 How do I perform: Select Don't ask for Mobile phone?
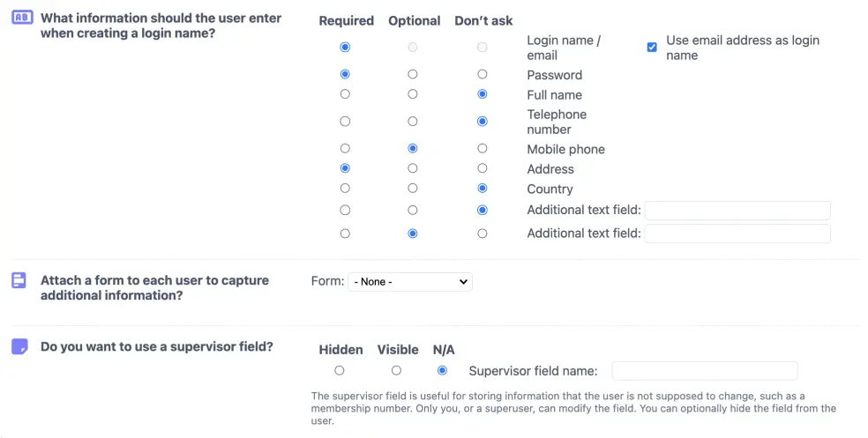(482, 149)
